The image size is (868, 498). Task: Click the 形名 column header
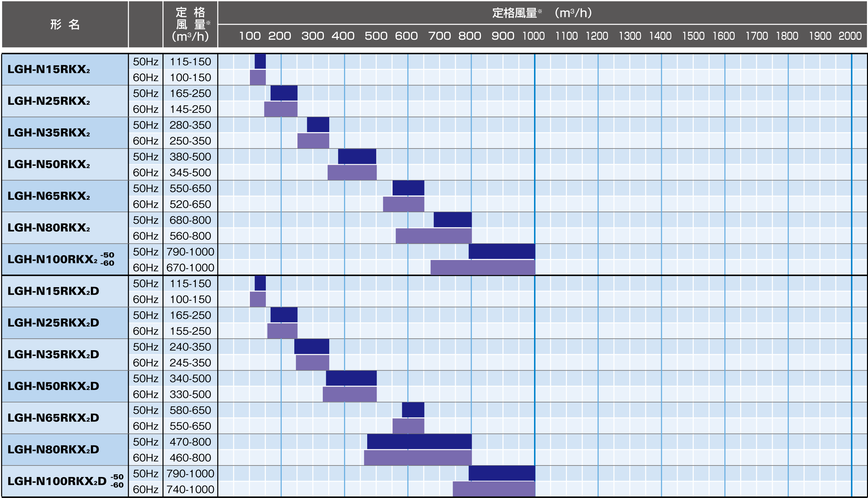(x=65, y=24)
